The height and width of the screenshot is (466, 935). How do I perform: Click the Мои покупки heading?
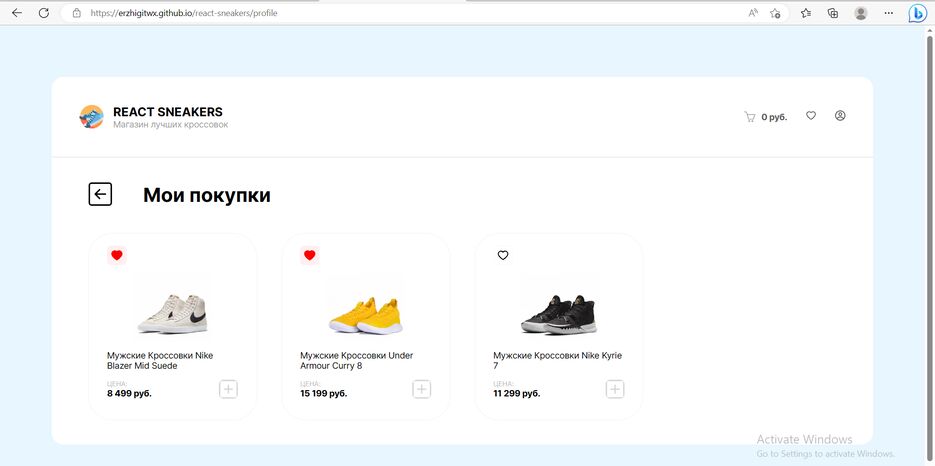[x=206, y=195]
